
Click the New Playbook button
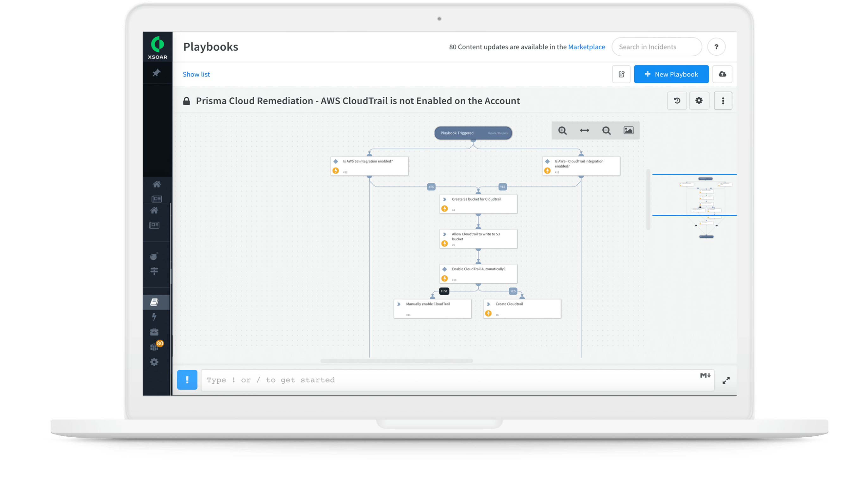(x=671, y=74)
